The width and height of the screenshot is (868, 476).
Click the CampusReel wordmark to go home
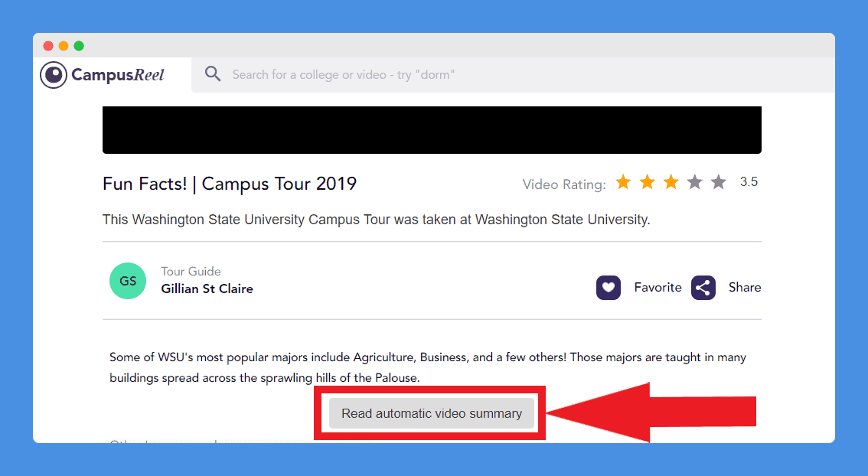point(118,75)
